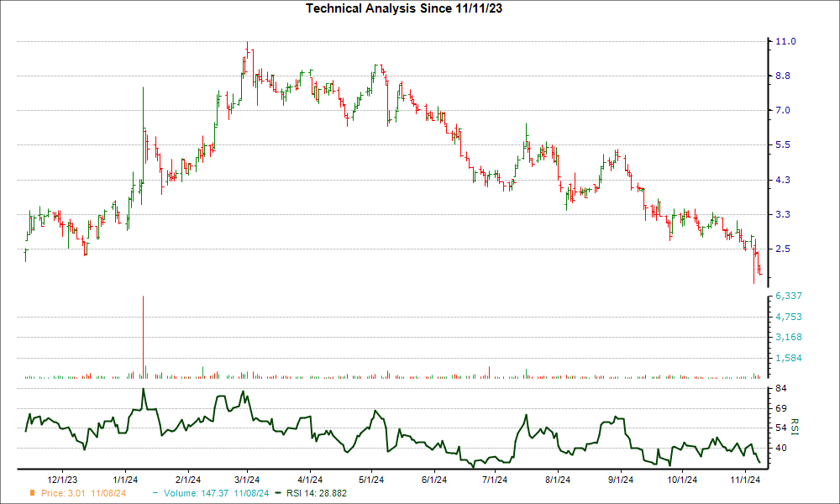
Task: Click the 5.5 price axis label
Action: click(783, 144)
